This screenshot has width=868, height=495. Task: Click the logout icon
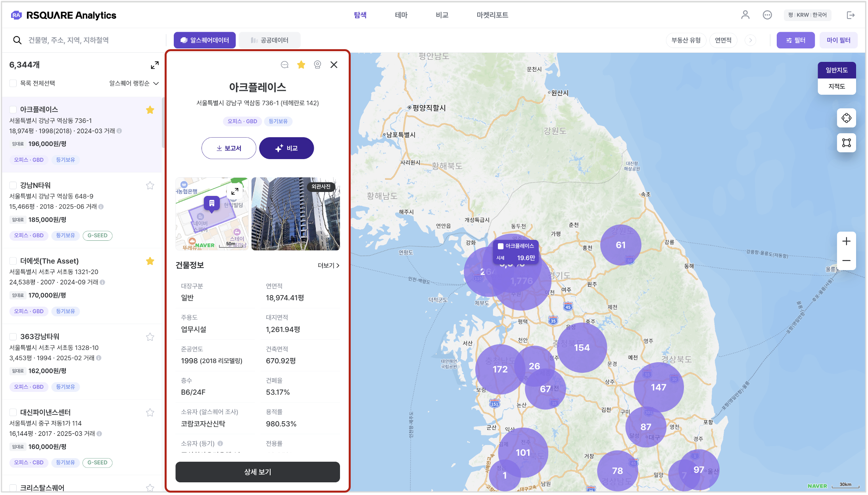851,15
